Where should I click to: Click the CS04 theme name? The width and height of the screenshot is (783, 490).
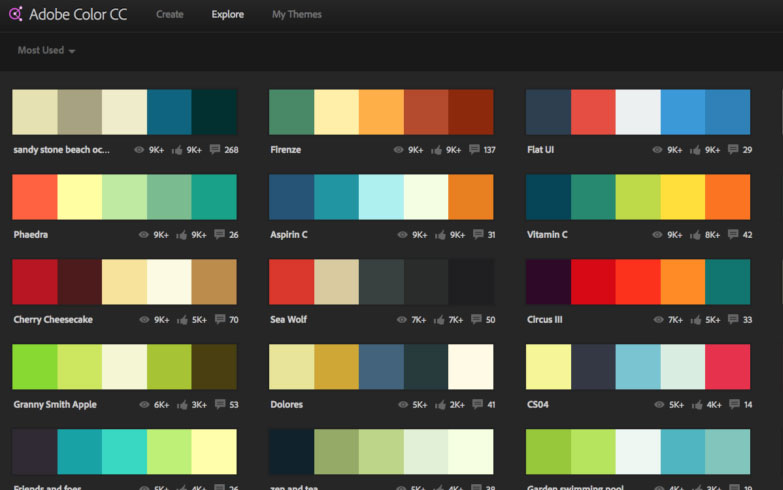point(537,405)
